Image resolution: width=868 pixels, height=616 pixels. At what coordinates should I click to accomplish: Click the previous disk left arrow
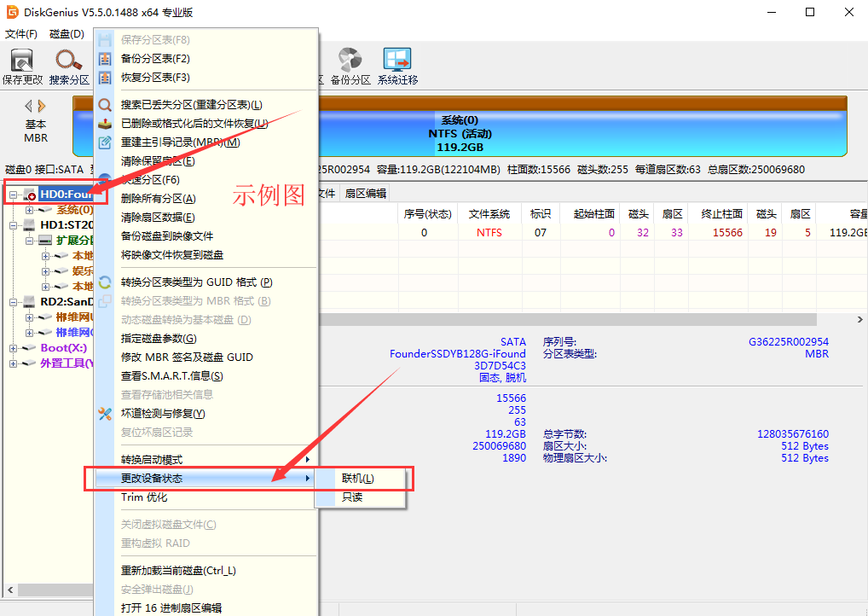pyautogui.click(x=28, y=106)
